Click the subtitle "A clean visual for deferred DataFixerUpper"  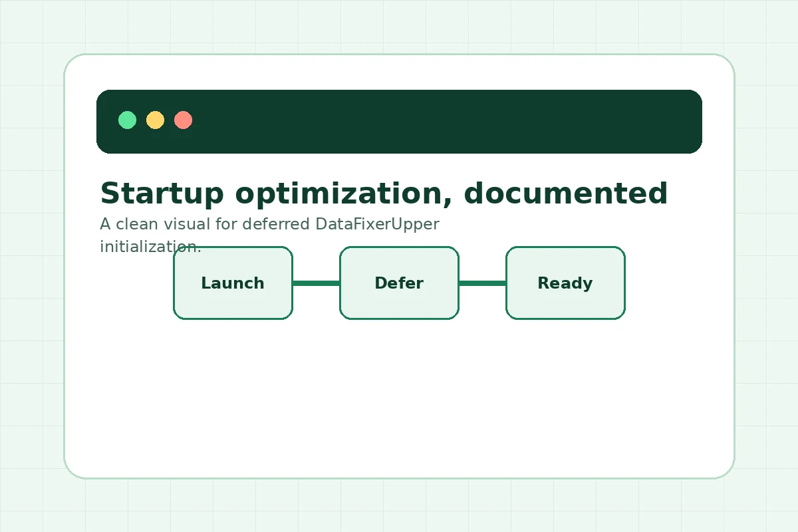[269, 224]
